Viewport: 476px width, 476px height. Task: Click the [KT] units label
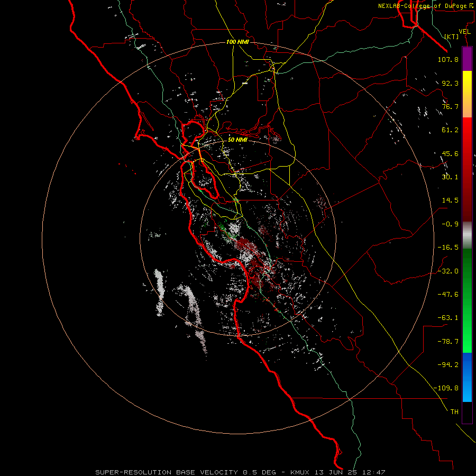click(451, 36)
